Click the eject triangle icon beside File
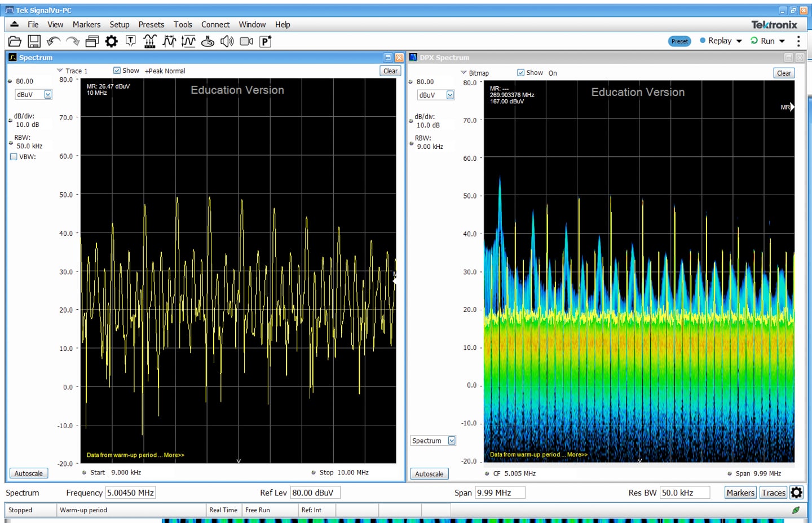 click(15, 24)
